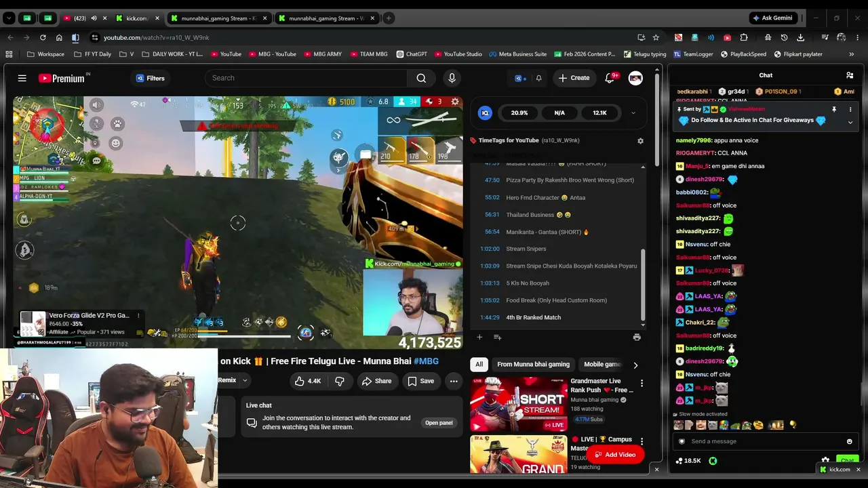Focus the YouTube search field
868x488 pixels.
pyautogui.click(x=306, y=78)
